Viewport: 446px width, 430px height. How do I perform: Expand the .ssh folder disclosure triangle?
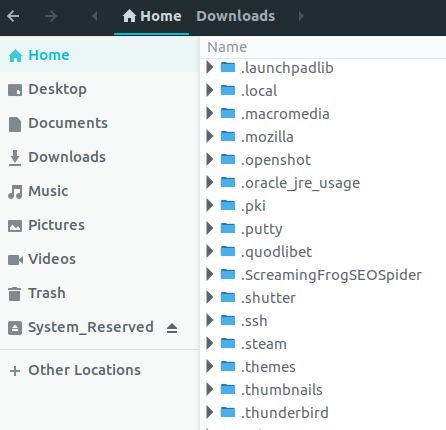[210, 320]
